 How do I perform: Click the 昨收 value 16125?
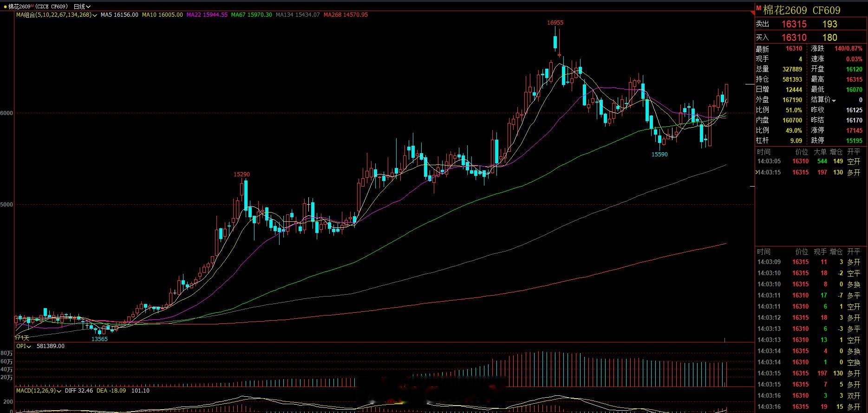(x=855, y=110)
